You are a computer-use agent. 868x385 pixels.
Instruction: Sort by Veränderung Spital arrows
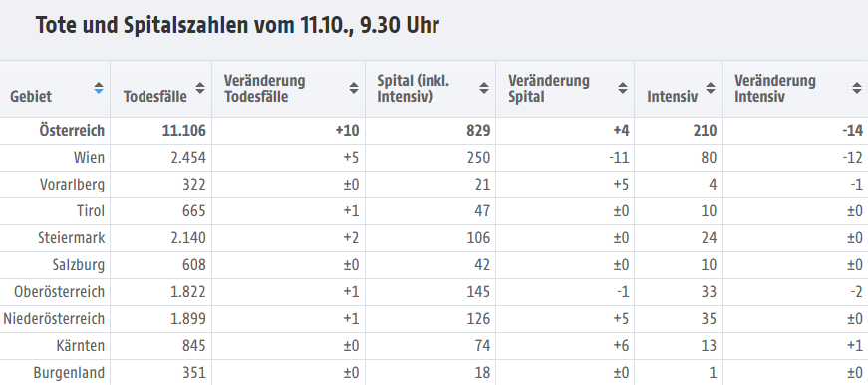click(623, 88)
